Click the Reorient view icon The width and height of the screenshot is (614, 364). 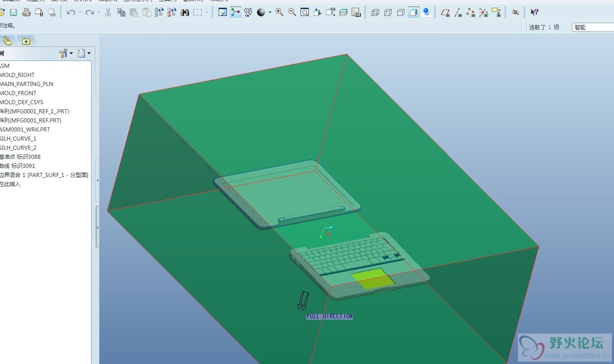[318, 13]
